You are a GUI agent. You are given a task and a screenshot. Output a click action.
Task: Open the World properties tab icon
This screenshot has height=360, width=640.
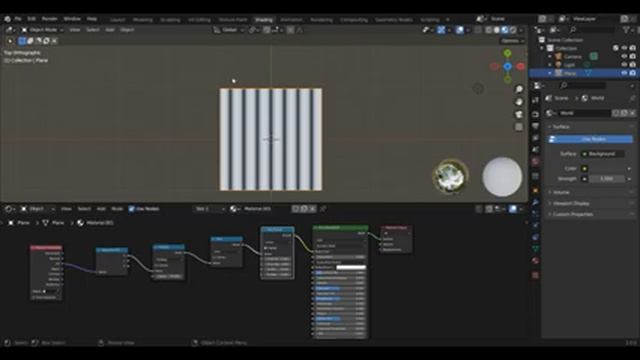click(x=536, y=162)
